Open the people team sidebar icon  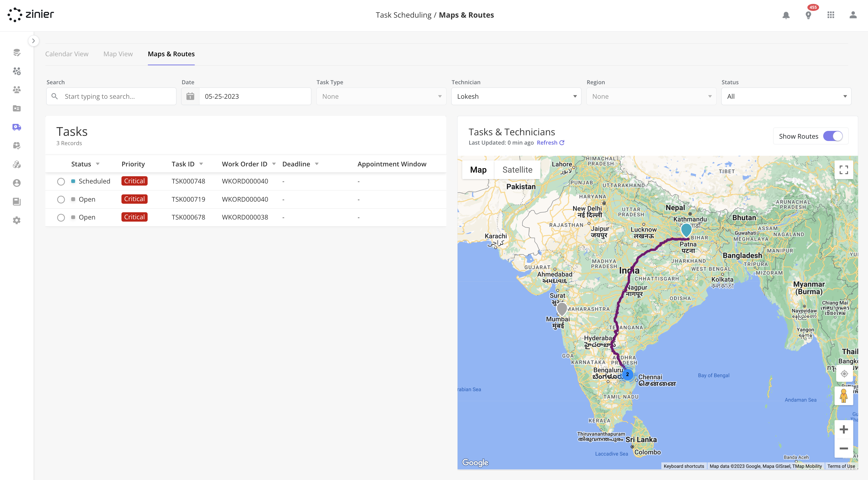tap(17, 89)
